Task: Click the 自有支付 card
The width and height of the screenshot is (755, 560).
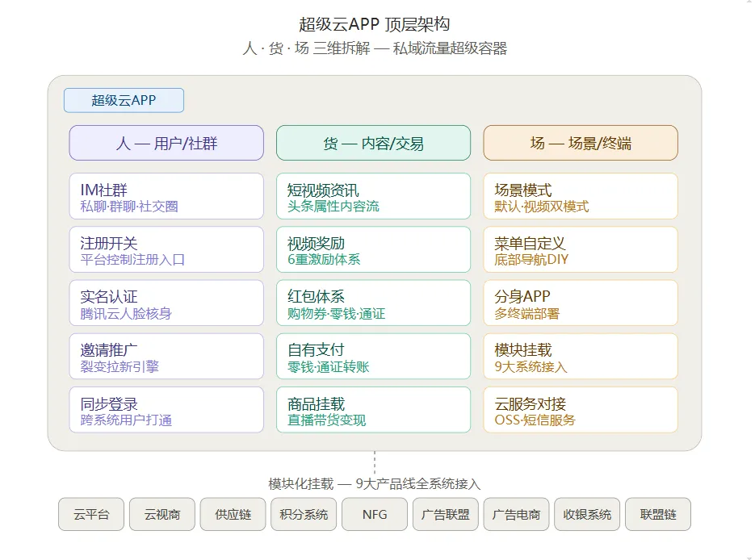Action: coord(373,357)
